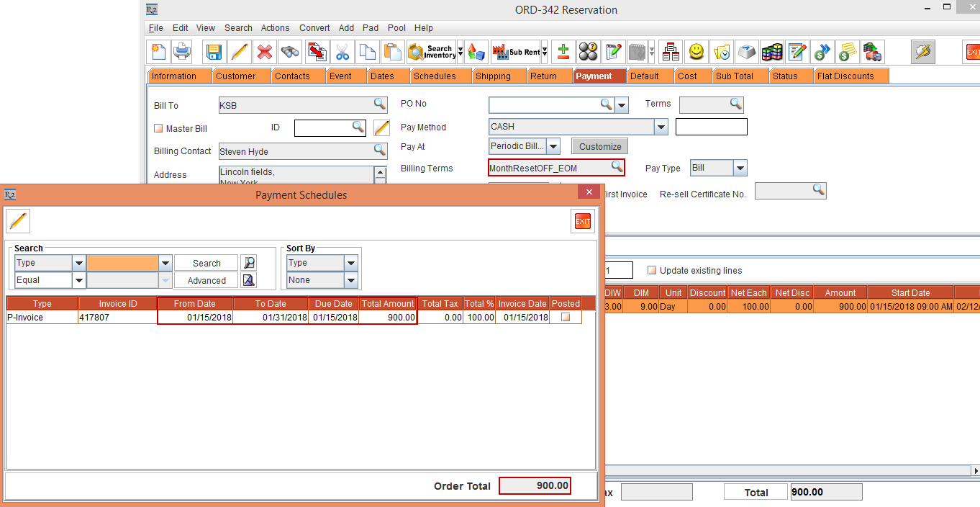This screenshot has height=507, width=980.
Task: Click the Customize button
Action: pos(599,146)
